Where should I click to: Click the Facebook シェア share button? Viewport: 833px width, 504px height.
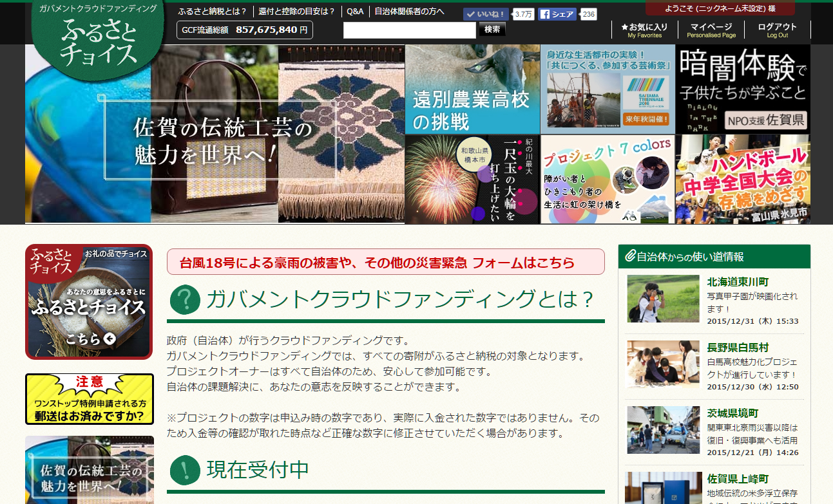557,14
